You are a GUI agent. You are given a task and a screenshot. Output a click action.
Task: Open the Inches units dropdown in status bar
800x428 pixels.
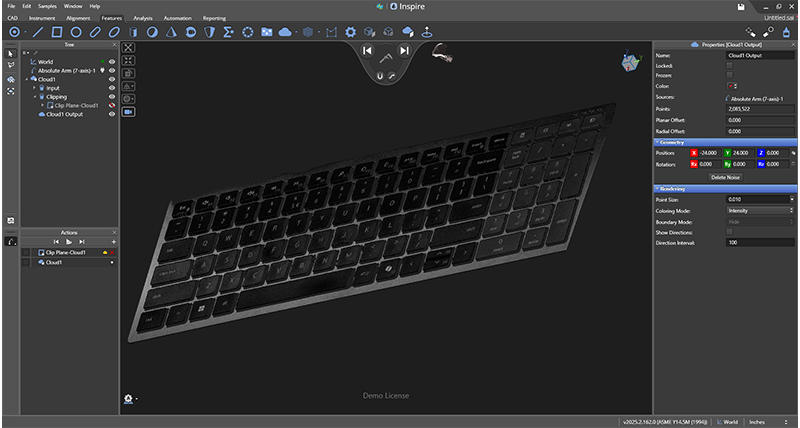tap(769, 422)
